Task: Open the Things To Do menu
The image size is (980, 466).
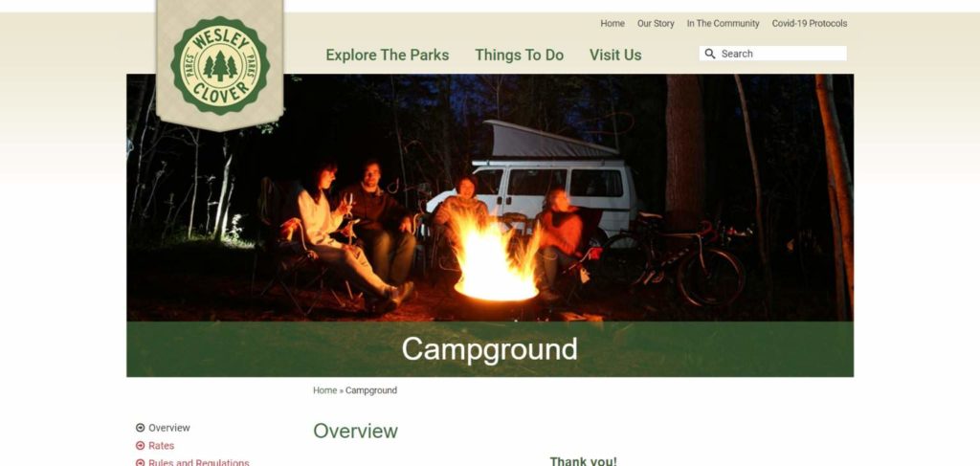Action: coord(520,55)
